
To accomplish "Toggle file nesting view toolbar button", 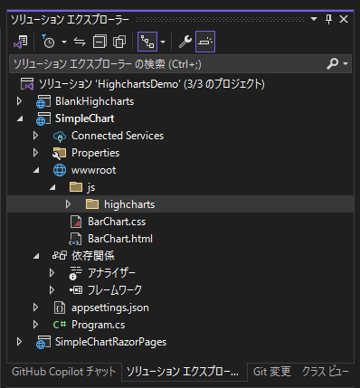I will point(147,42).
